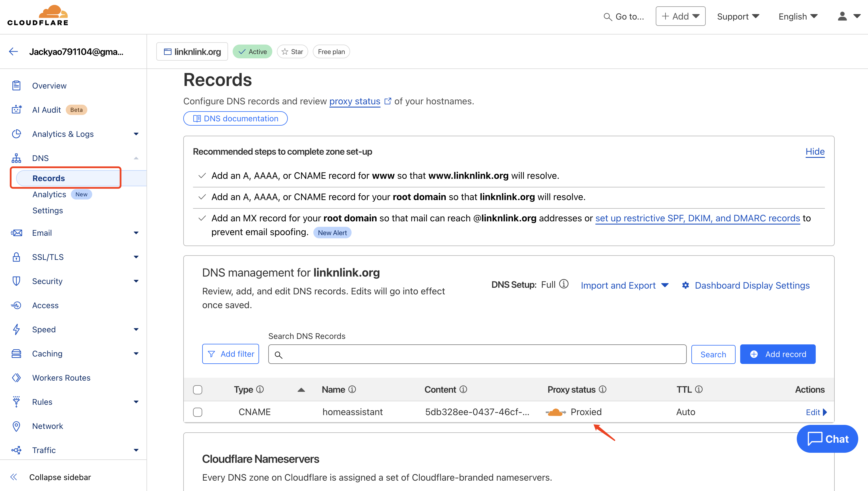Click the DNS Setup info icon
Image resolution: width=868 pixels, height=491 pixels.
pyautogui.click(x=564, y=284)
